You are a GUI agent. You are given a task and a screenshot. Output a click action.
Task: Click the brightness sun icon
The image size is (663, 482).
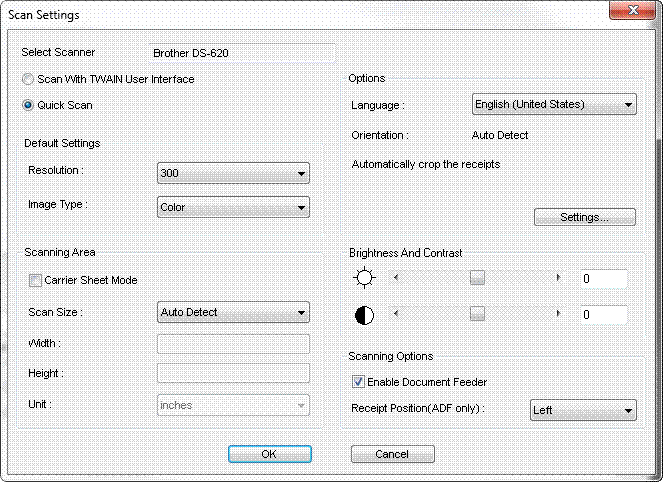[x=363, y=278]
